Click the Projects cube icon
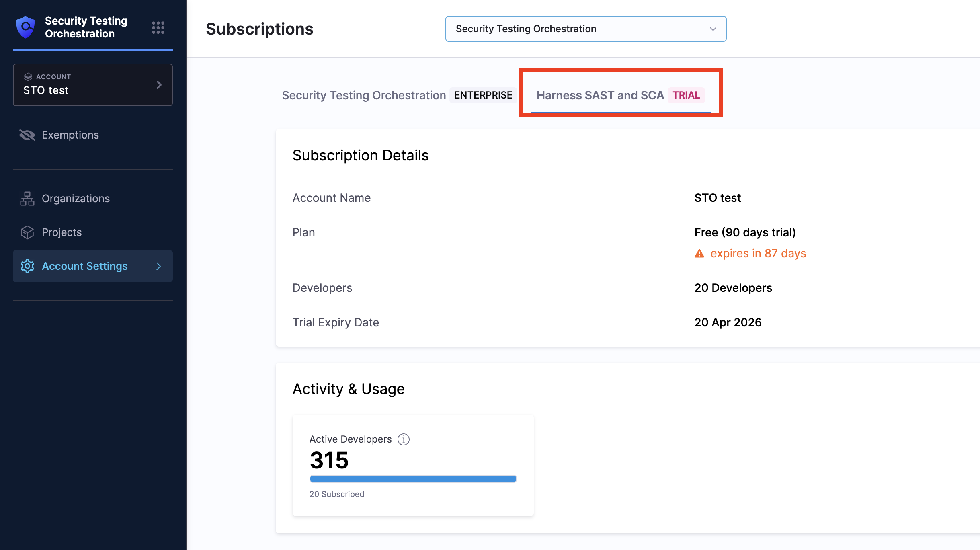 click(27, 232)
